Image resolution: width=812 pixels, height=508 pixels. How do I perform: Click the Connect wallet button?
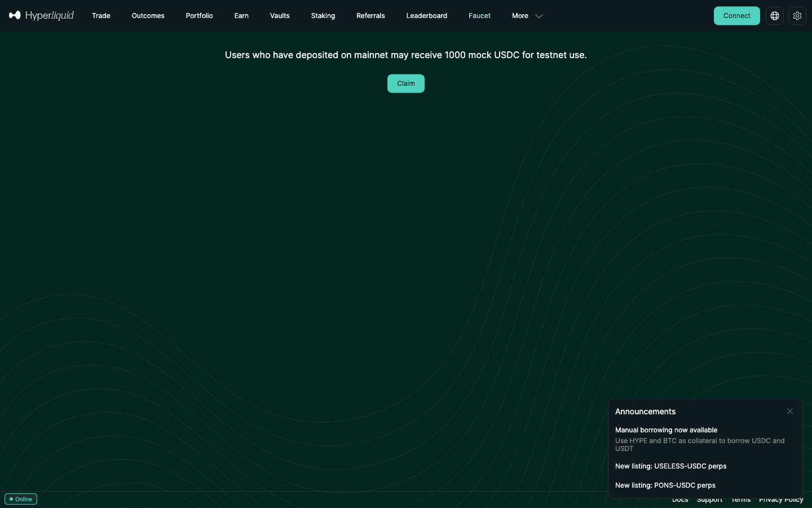point(737,16)
